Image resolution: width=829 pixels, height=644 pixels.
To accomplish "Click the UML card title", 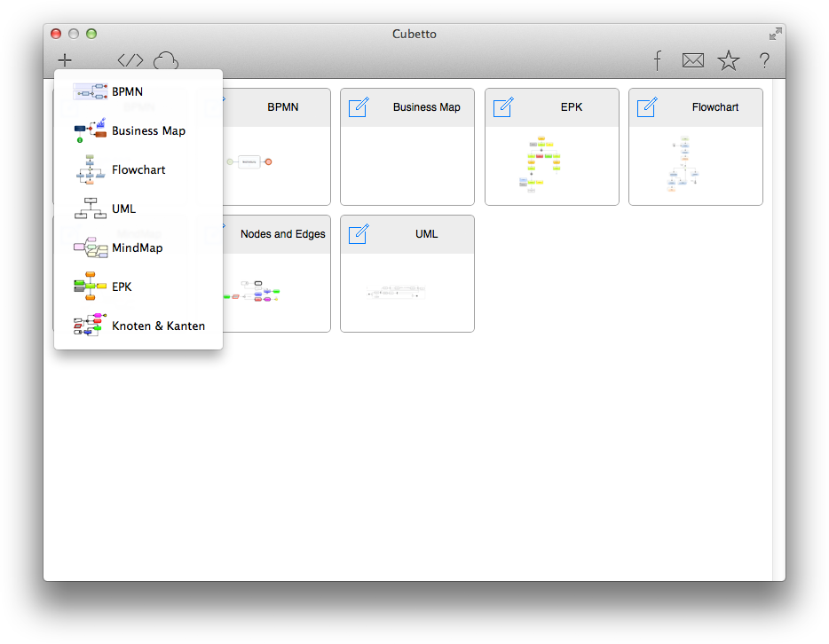I will (427, 234).
